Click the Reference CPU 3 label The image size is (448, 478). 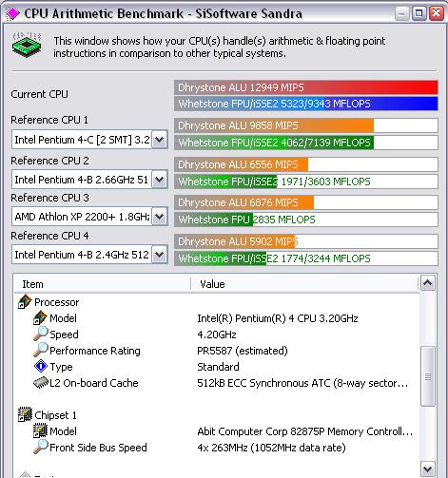click(49, 198)
